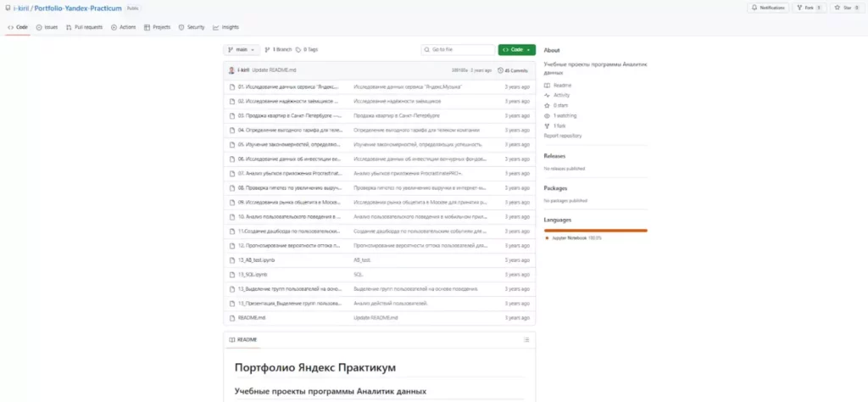Open the Jupyter Notebook 100.0% language link

(x=573, y=237)
